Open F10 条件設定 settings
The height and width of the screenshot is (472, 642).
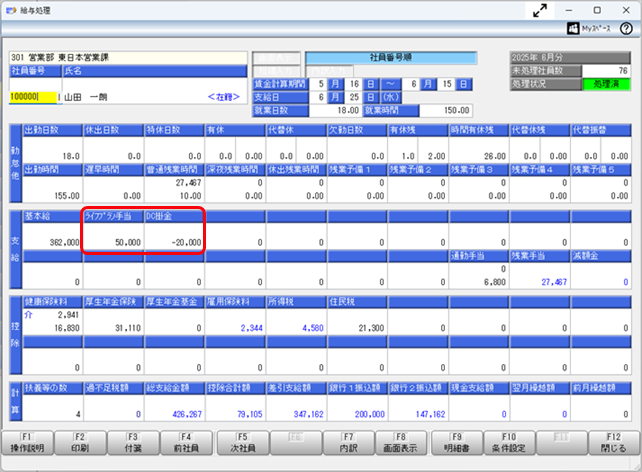[509, 443]
